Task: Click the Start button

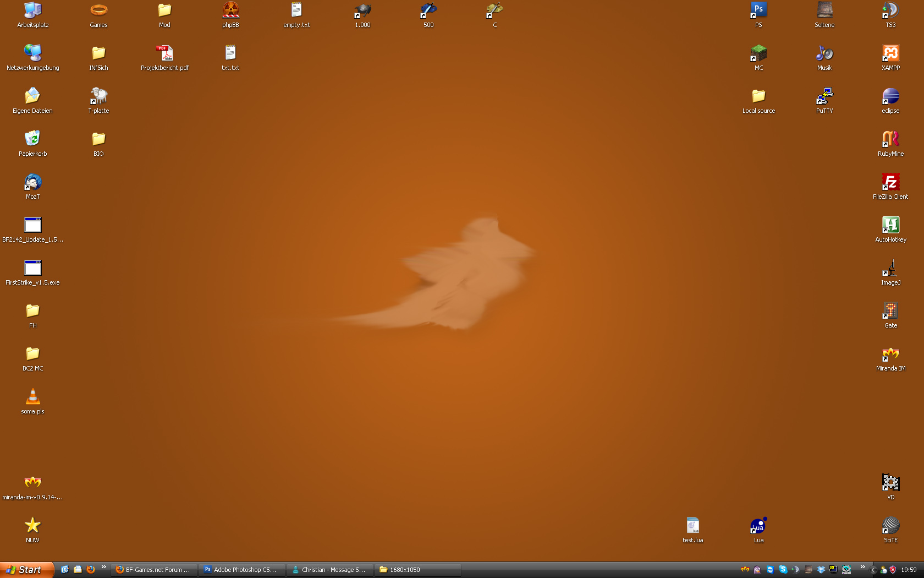Action: coord(27,570)
